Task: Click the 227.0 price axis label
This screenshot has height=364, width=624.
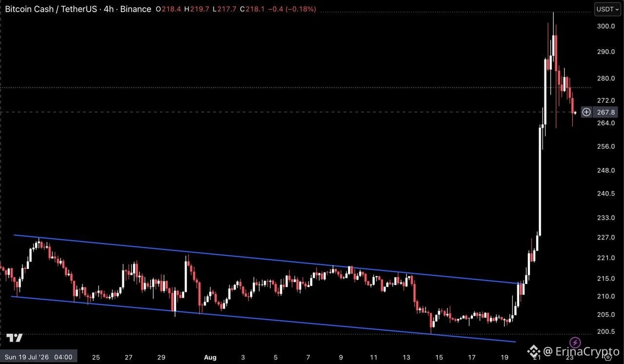Action: tap(606, 237)
